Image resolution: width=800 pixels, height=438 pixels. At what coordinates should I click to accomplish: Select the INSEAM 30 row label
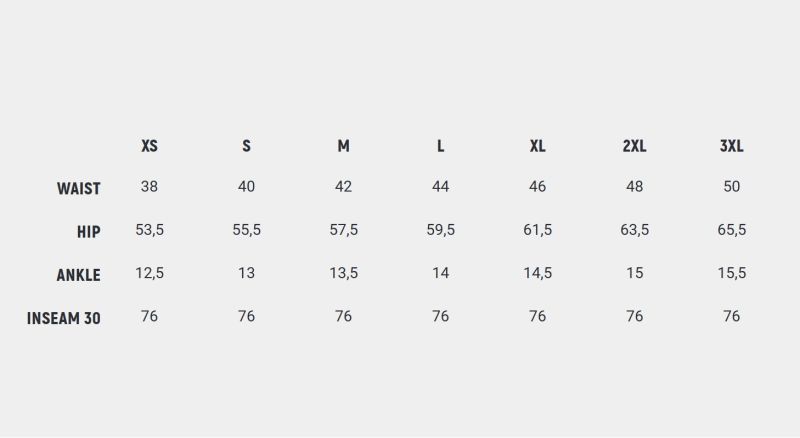(64, 318)
